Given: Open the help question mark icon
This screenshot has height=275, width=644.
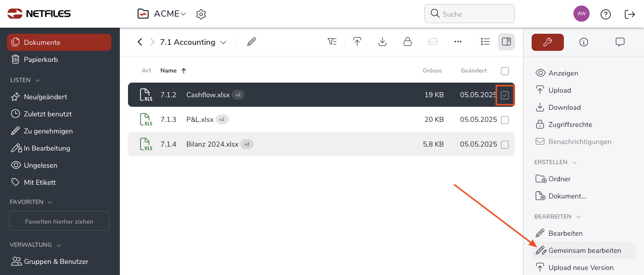Looking at the screenshot, I should coord(606,14).
